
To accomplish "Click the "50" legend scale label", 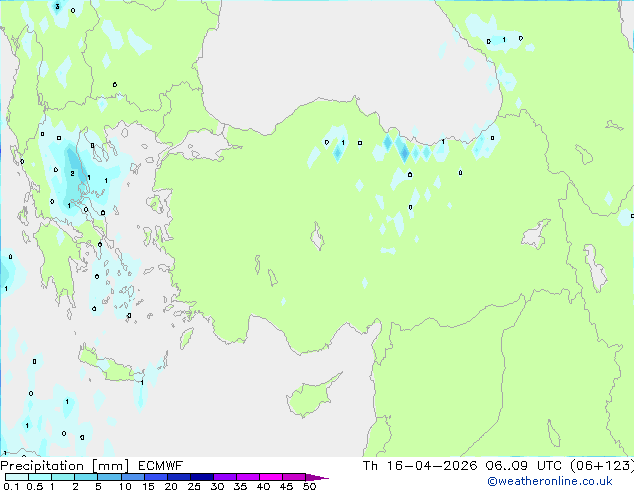I will point(310,486).
